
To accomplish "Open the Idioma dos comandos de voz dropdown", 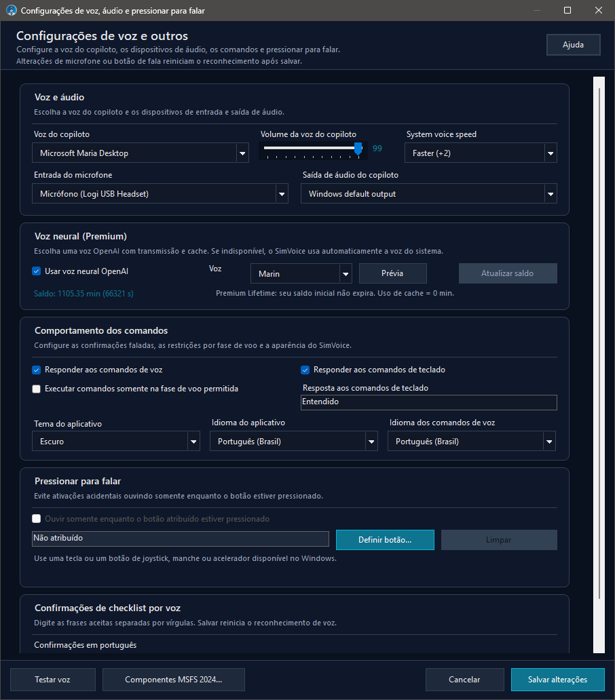I will pyautogui.click(x=472, y=442).
